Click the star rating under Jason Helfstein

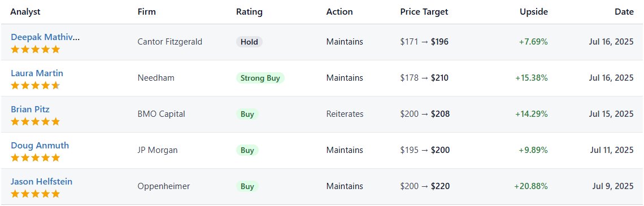pos(36,194)
